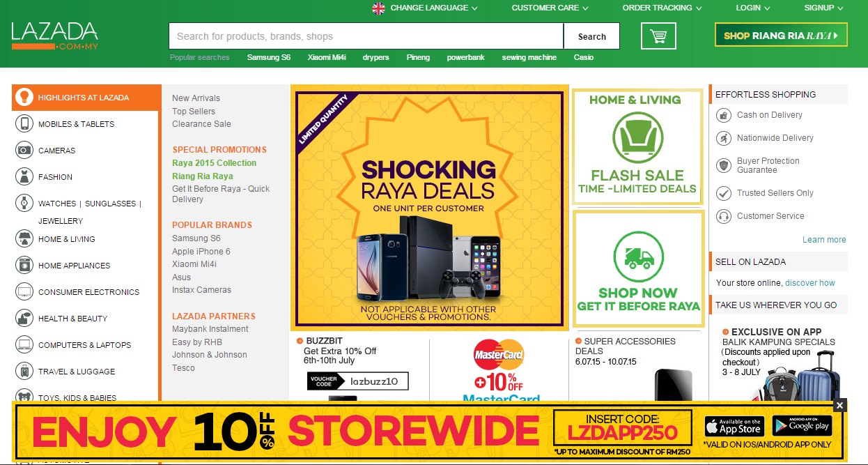Expand the Change Language dropdown
Screen dimensions: 868x465
click(425, 8)
